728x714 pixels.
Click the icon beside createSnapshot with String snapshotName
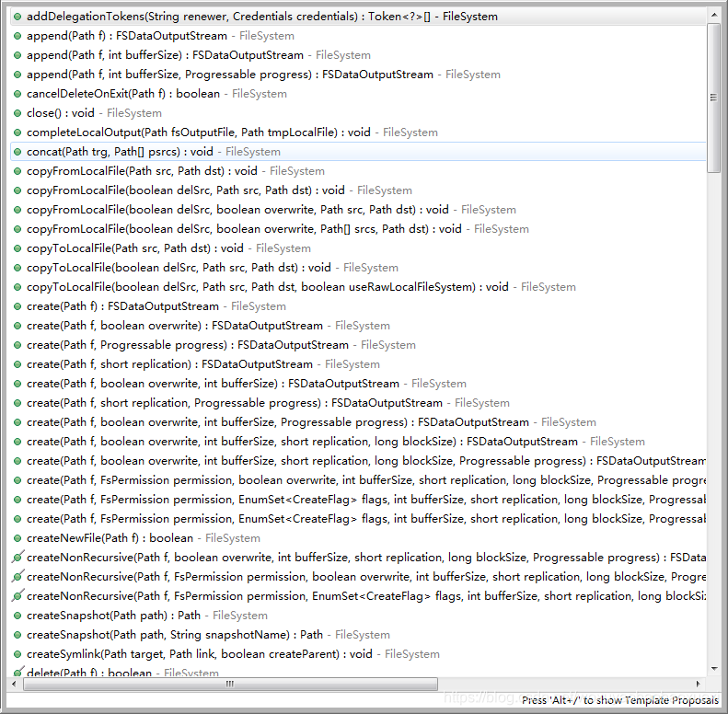coord(17,635)
